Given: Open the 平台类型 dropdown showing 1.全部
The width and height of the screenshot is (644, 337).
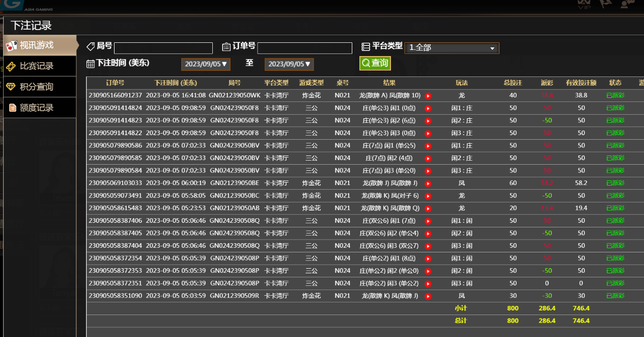Looking at the screenshot, I should coord(452,48).
